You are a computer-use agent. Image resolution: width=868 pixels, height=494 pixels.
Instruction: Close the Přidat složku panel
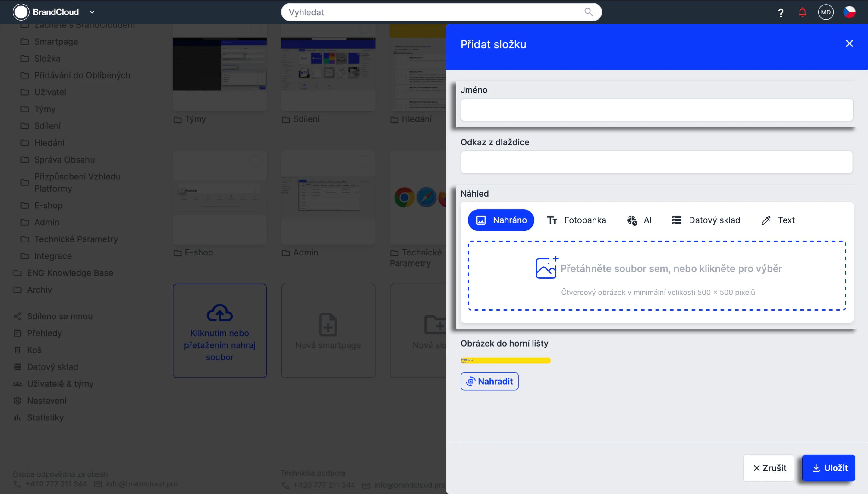[849, 44]
